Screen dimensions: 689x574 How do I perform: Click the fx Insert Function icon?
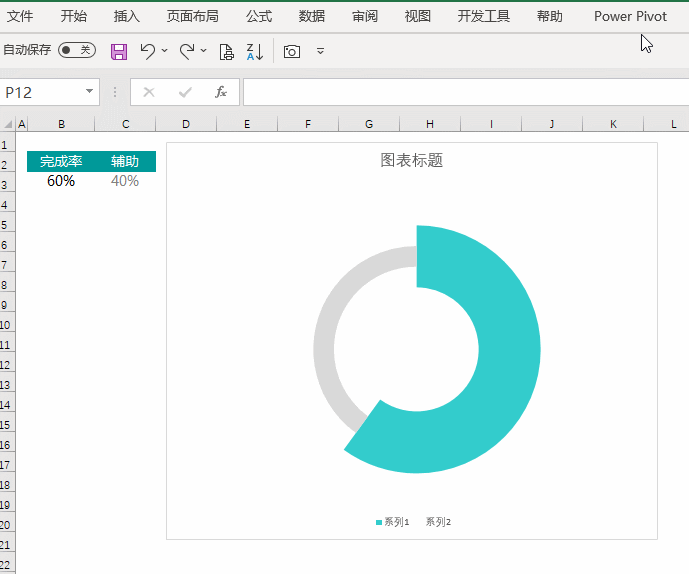[221, 92]
